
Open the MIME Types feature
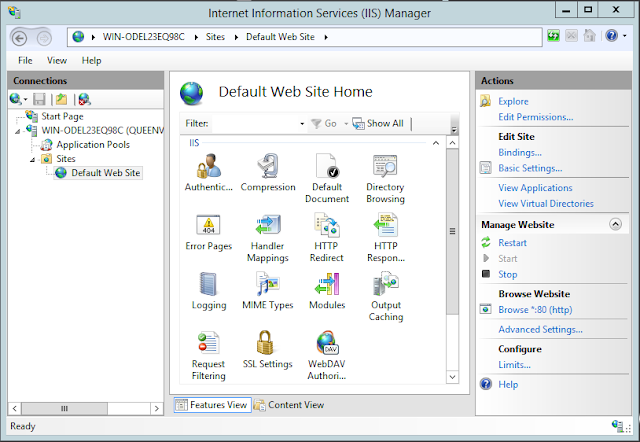click(268, 291)
